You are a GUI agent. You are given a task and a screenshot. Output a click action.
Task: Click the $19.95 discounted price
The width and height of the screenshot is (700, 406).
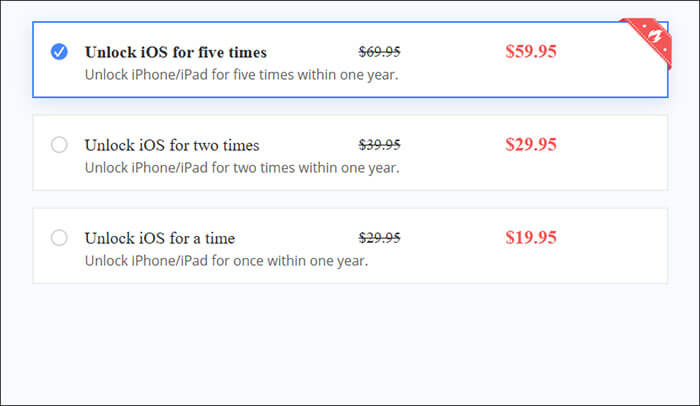531,237
